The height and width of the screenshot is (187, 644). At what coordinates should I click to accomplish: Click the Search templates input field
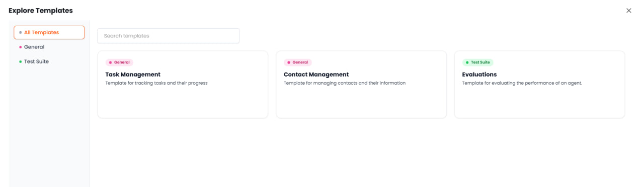click(x=168, y=36)
